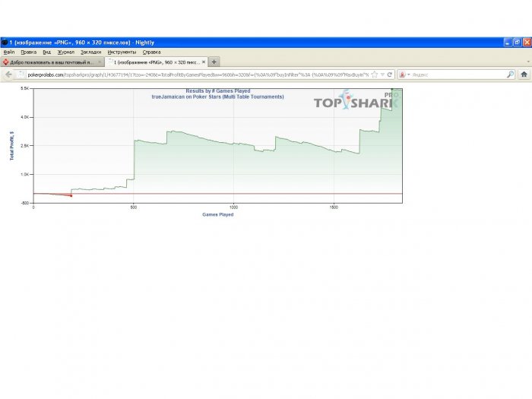Screen dimensions: 532x399
Task: Click the Top Shark Pro logo image
Action: click(x=358, y=100)
